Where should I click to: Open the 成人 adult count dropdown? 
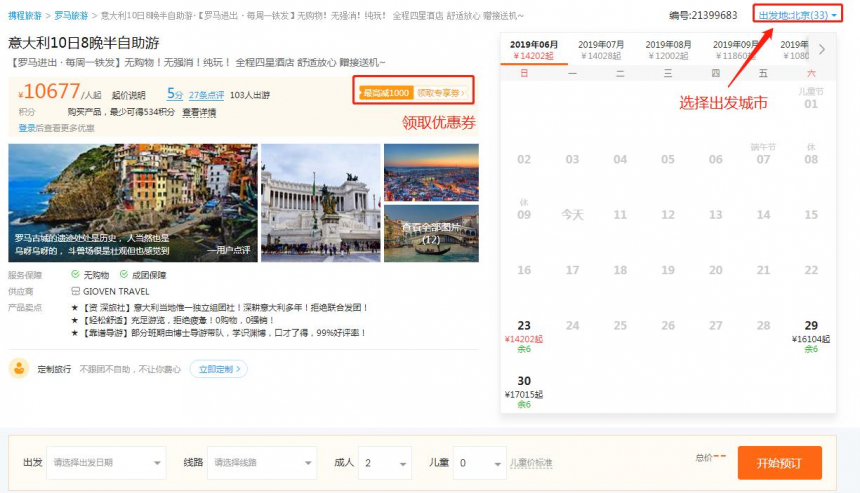click(384, 463)
